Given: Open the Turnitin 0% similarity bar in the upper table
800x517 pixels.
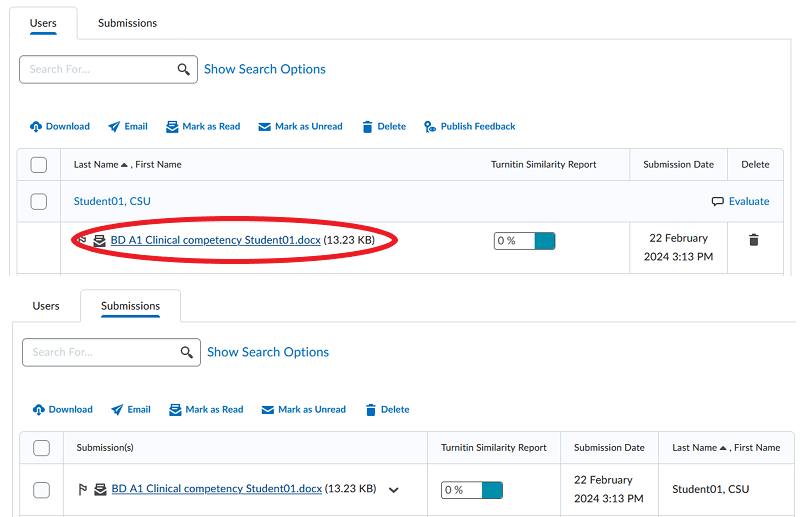Looking at the screenshot, I should (524, 241).
